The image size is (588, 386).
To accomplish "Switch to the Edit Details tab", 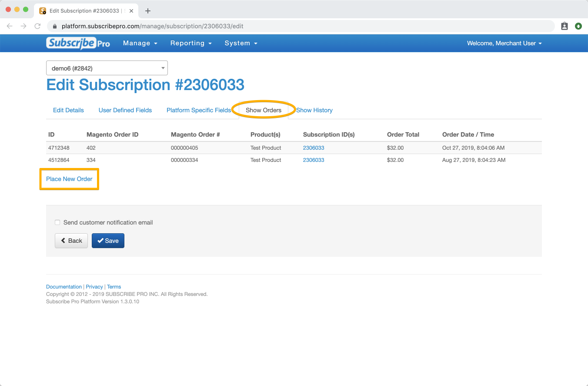I will [68, 110].
